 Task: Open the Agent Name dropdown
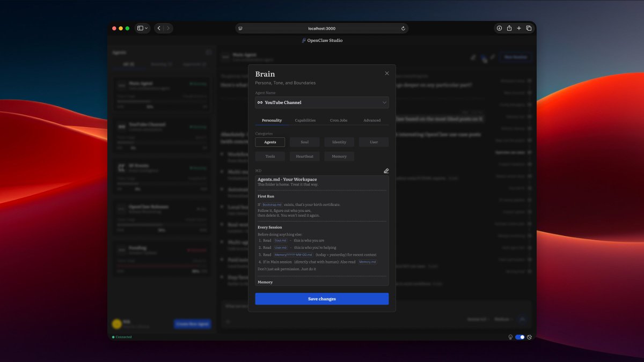pos(322,102)
